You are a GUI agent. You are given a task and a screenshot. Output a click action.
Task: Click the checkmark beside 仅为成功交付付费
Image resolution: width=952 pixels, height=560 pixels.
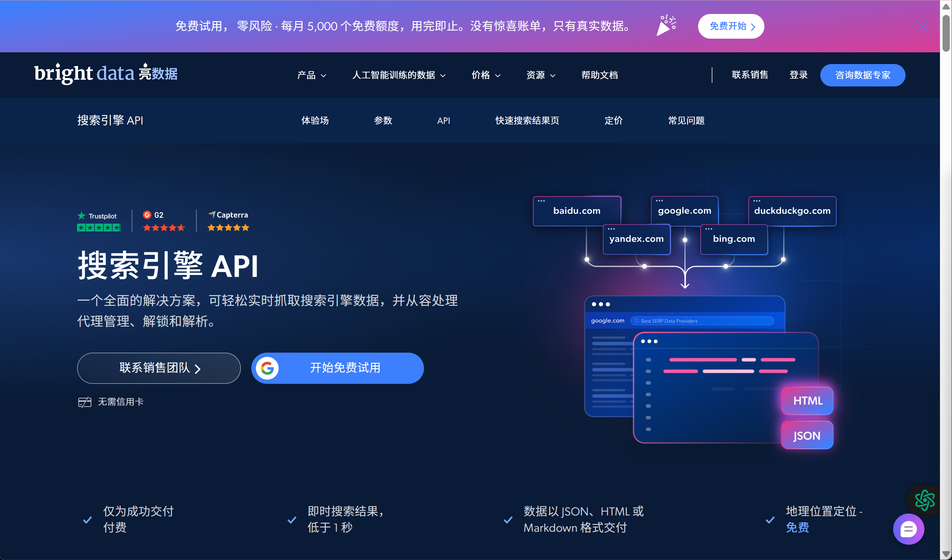87,520
